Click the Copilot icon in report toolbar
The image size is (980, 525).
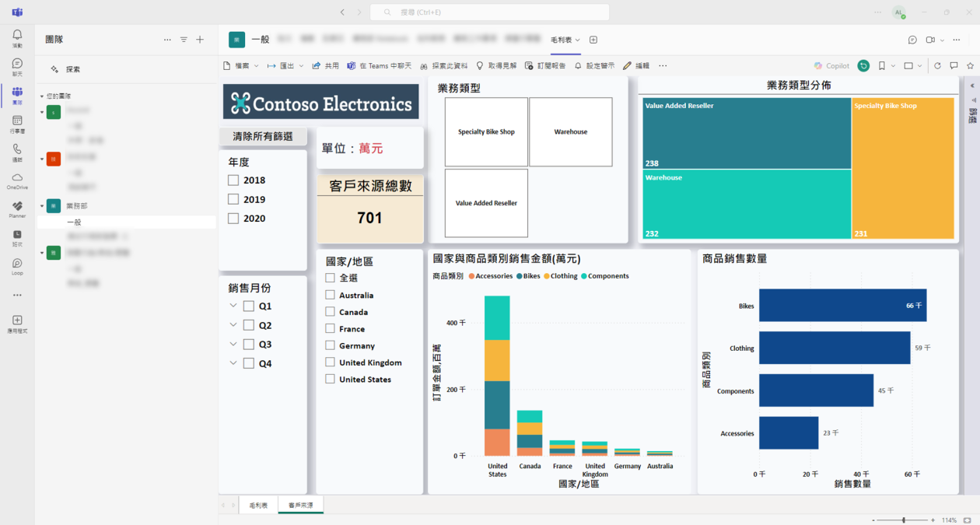[x=831, y=66]
